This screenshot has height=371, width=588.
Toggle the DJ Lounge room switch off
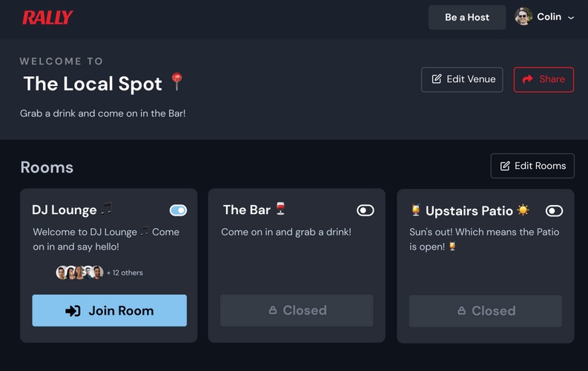pos(178,210)
